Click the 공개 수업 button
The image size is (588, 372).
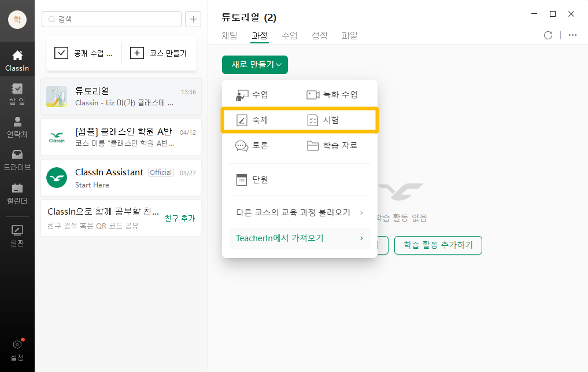click(84, 53)
